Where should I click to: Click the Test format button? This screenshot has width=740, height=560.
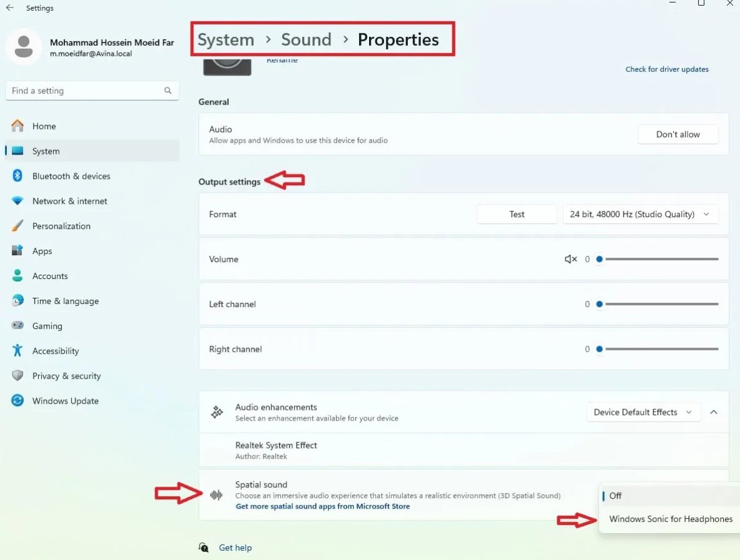[517, 214]
